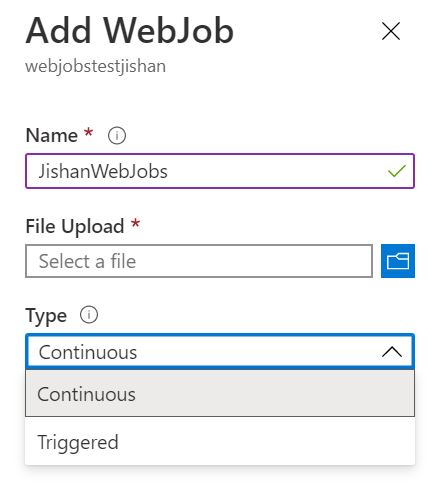445x497 pixels.
Task: Click the green validation checkmark in Name
Action: [x=397, y=171]
